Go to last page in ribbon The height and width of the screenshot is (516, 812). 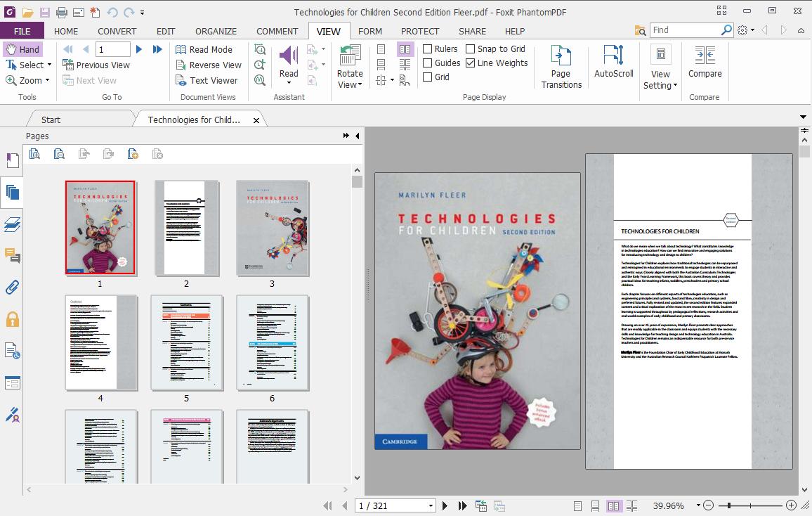[157, 49]
